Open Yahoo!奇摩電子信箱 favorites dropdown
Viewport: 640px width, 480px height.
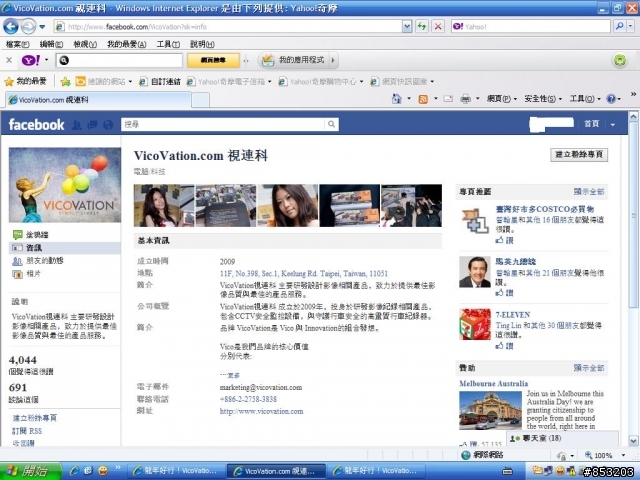click(x=229, y=82)
